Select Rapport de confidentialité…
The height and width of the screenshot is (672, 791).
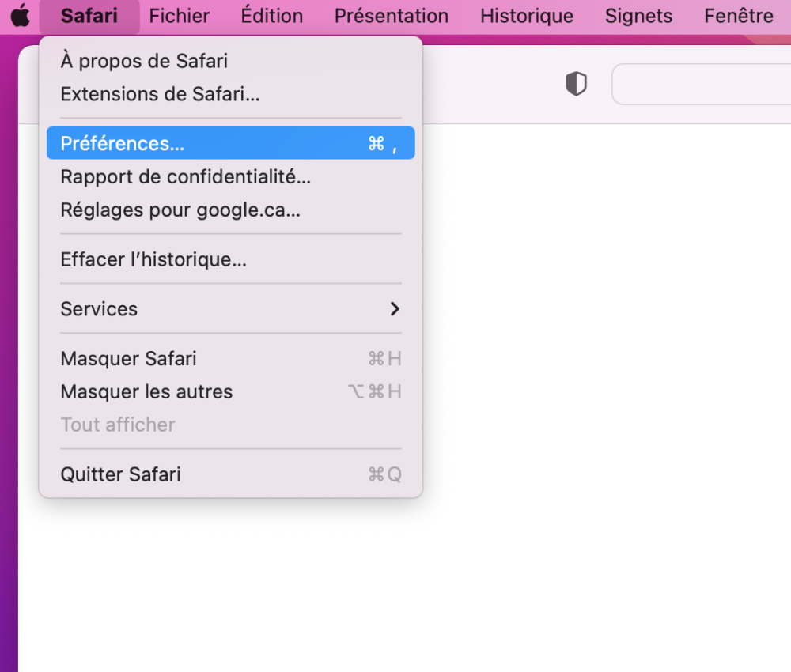(x=230, y=177)
